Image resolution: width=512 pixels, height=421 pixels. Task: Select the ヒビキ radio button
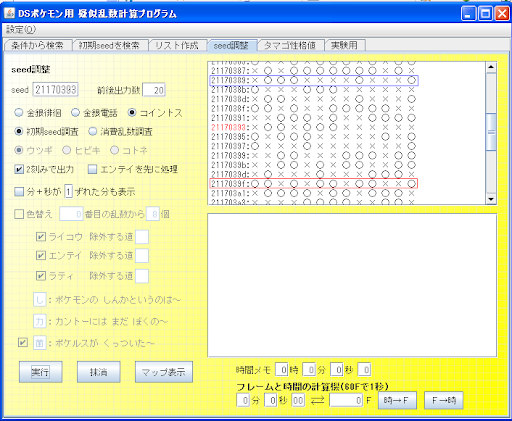click(67, 150)
